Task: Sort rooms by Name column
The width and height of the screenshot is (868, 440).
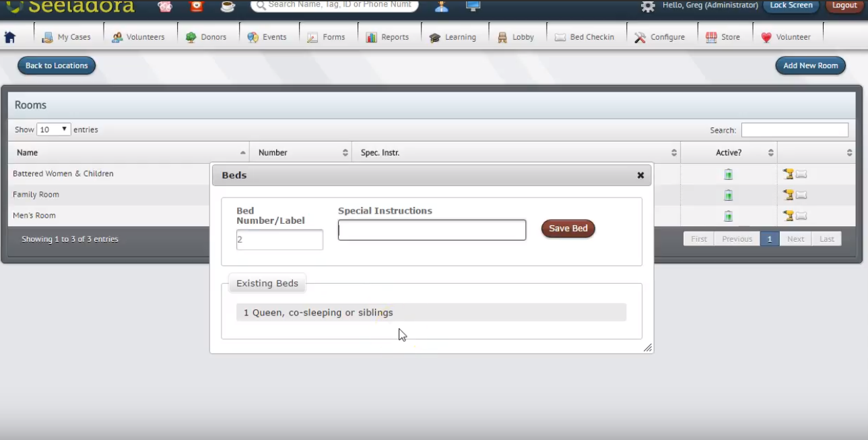Action: (x=129, y=152)
